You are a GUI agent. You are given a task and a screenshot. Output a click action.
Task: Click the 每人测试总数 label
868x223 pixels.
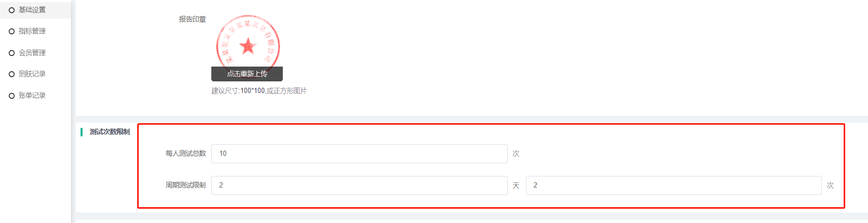(185, 153)
